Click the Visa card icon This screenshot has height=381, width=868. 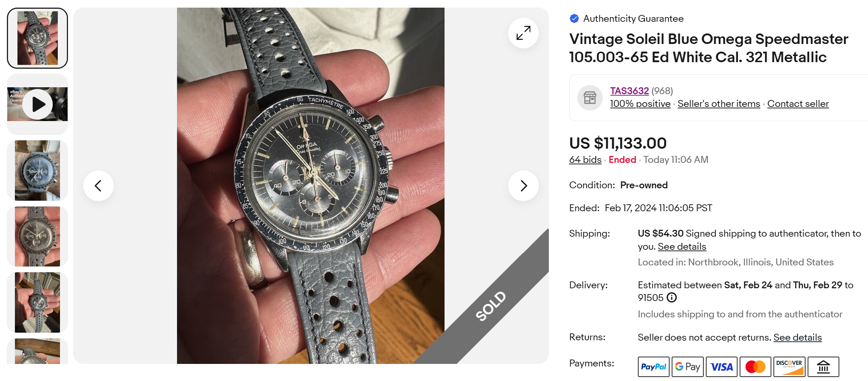click(722, 366)
